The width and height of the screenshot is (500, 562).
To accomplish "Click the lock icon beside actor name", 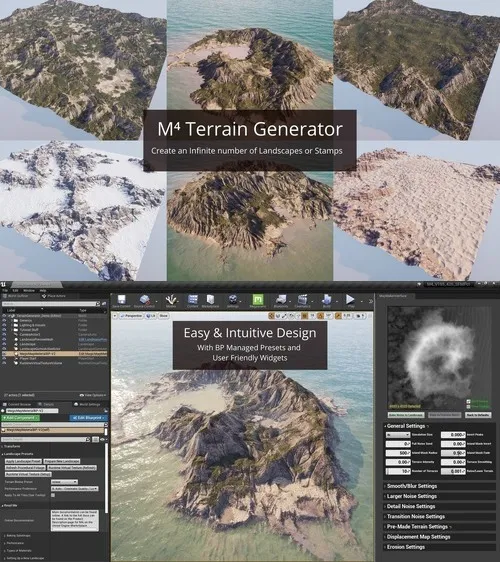I will [x=106, y=411].
